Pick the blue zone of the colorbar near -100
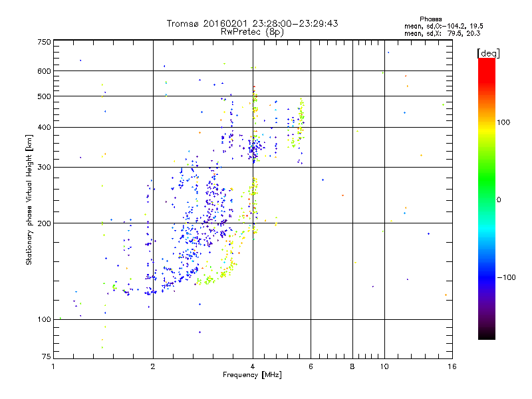532x399 pixels. point(487,277)
